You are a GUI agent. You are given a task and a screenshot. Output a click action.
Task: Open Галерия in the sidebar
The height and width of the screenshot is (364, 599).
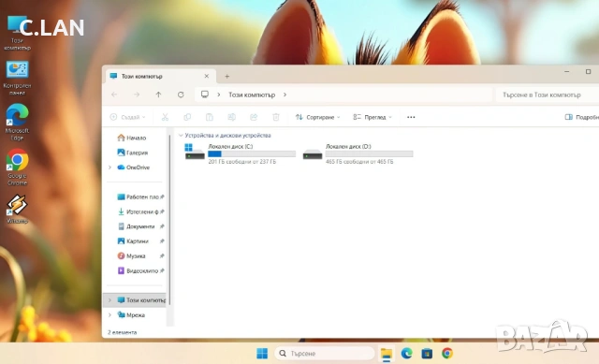(133, 153)
